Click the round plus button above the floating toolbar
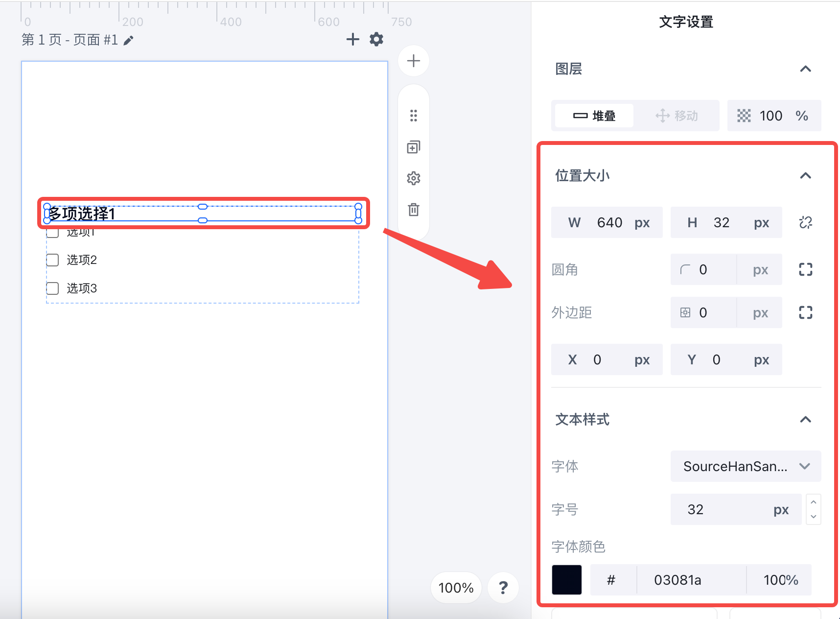This screenshot has height=619, width=840. [414, 61]
